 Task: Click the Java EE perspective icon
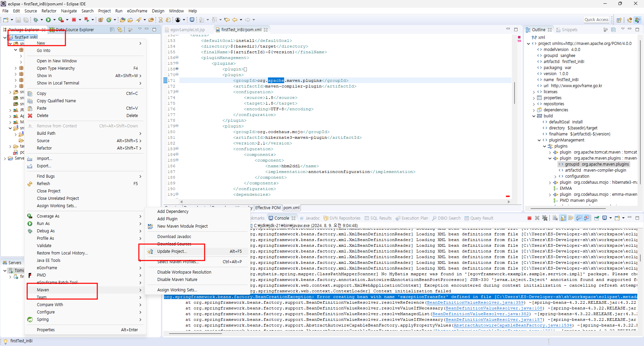(x=629, y=20)
